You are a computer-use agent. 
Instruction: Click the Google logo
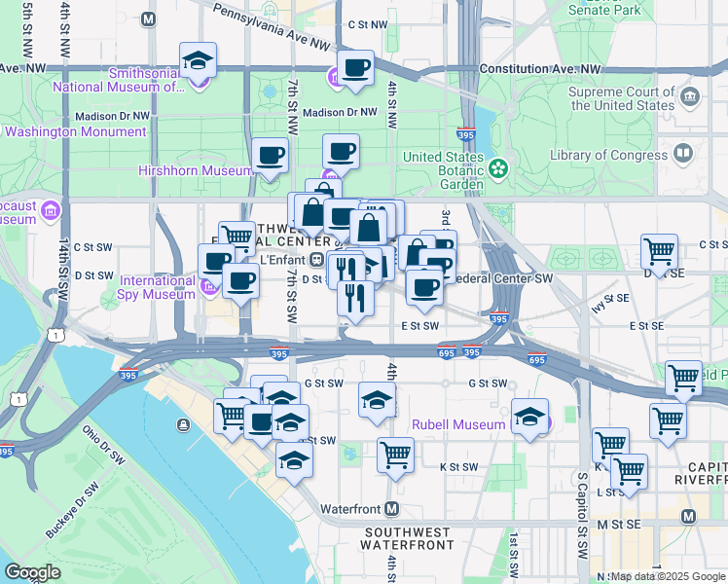[32, 573]
